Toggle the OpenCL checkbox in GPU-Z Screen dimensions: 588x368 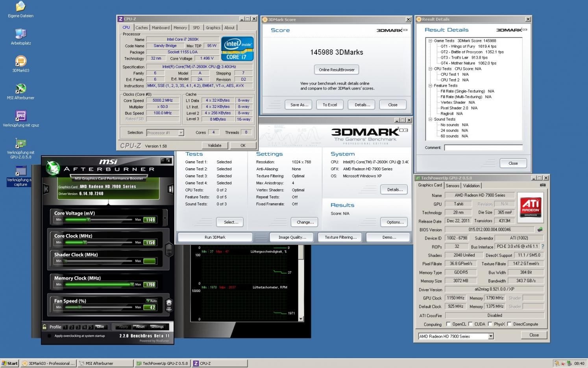point(448,324)
